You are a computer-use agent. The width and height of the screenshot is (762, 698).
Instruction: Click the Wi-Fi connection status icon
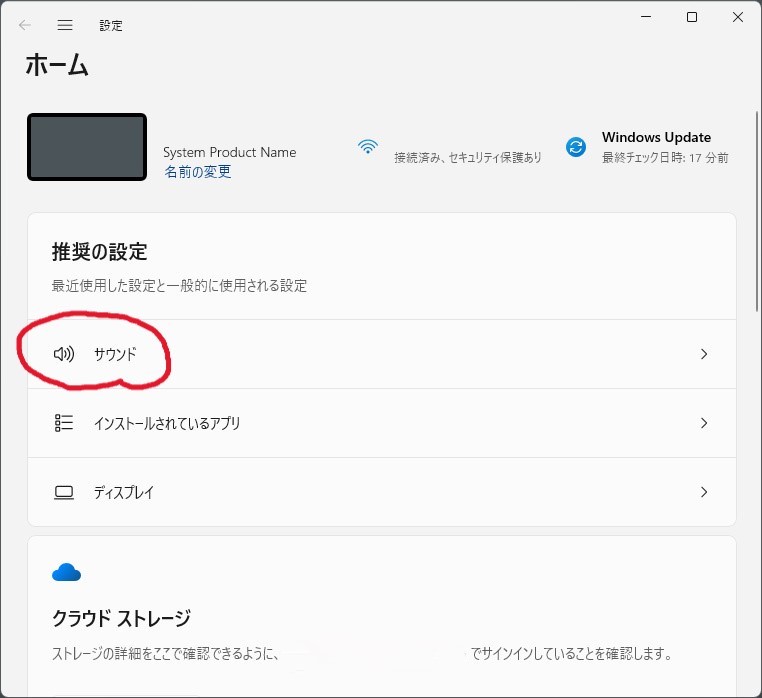click(x=368, y=147)
